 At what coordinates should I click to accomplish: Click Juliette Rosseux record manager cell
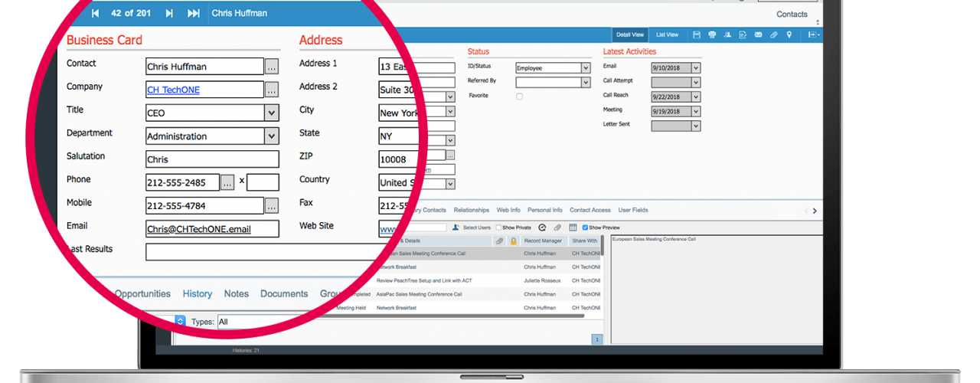(x=542, y=280)
